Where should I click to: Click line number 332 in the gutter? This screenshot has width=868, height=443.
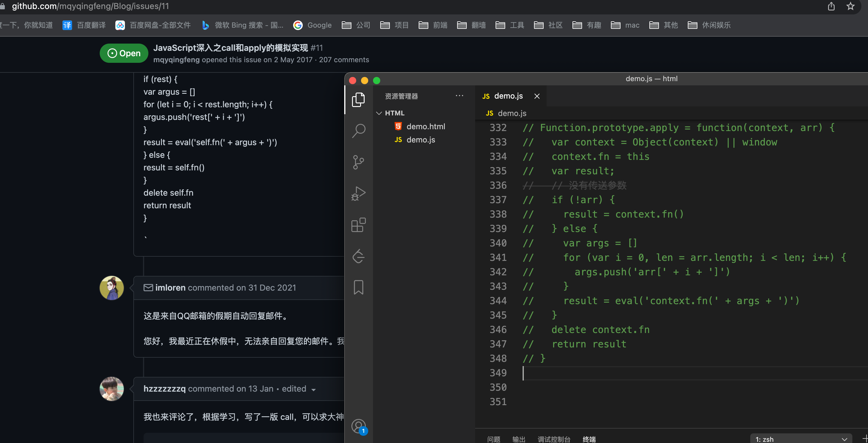[x=498, y=128]
